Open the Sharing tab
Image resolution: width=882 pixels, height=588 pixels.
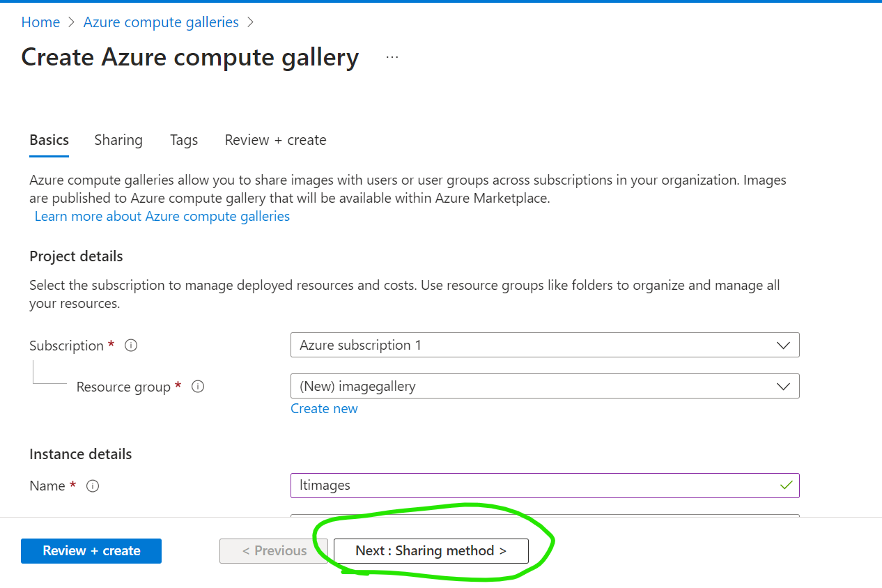118,140
